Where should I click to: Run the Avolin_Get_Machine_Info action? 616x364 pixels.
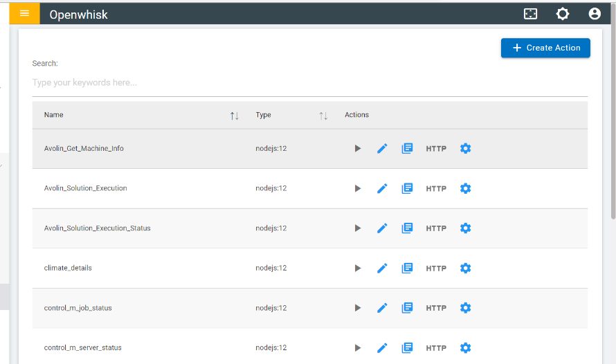click(x=358, y=149)
